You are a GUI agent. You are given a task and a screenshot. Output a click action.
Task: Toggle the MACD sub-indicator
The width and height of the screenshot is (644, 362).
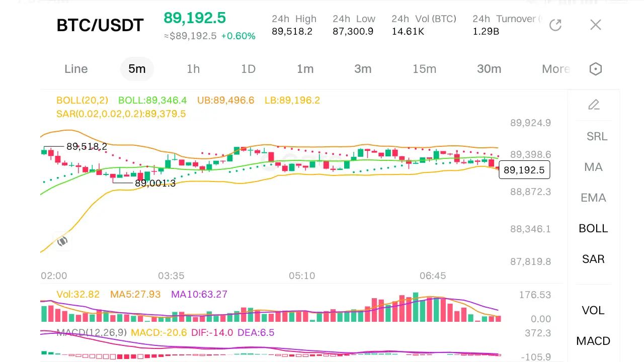pyautogui.click(x=593, y=341)
